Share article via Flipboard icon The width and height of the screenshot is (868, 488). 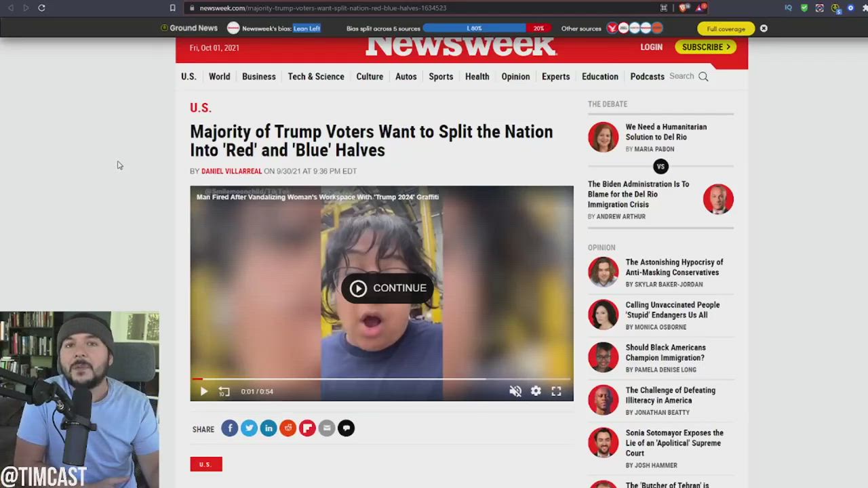click(307, 428)
